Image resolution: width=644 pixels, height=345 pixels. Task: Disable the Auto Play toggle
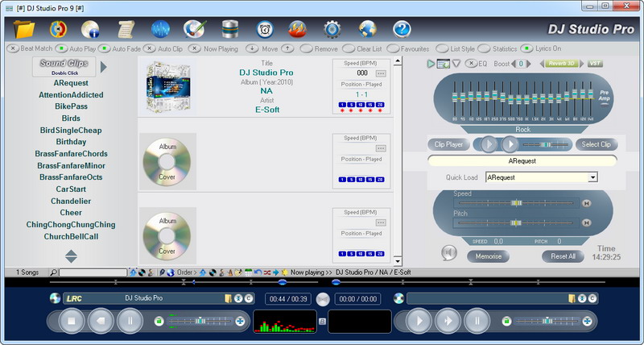61,48
